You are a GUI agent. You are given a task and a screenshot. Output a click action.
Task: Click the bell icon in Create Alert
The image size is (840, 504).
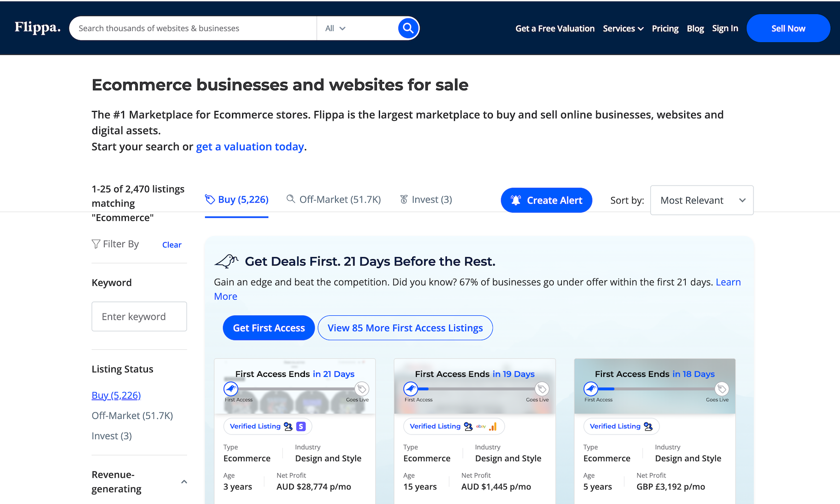click(516, 200)
